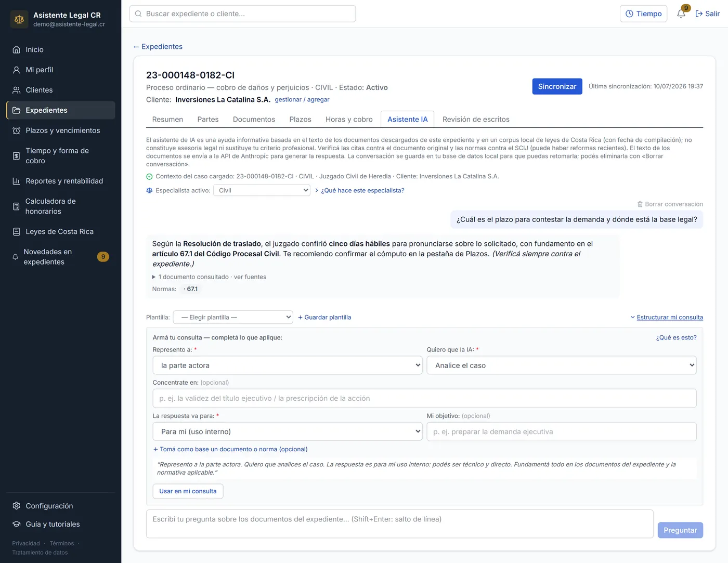
Task: Click the Asistente Legal CR scales logo
Action: coord(19,19)
